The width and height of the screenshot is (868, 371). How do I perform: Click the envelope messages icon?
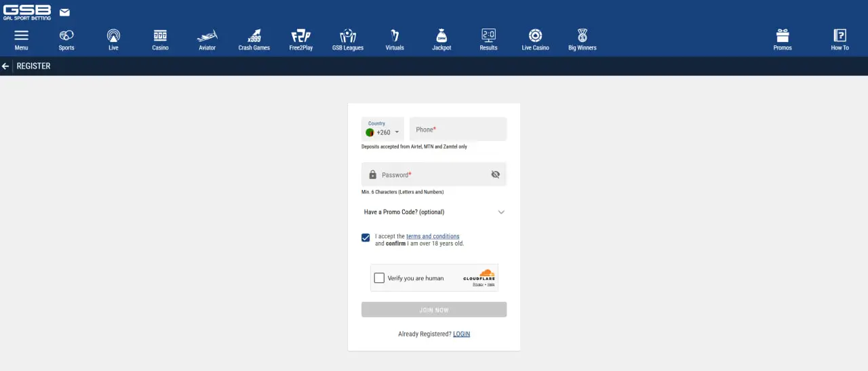[x=64, y=12]
